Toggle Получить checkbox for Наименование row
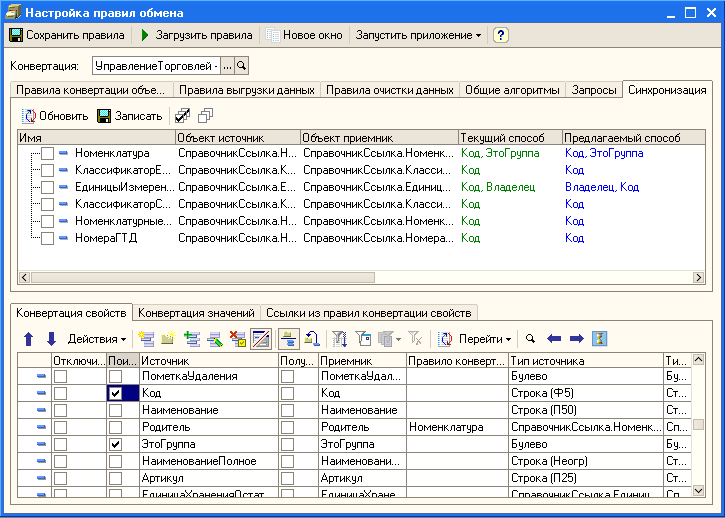This screenshot has height=518, width=725. click(287, 410)
